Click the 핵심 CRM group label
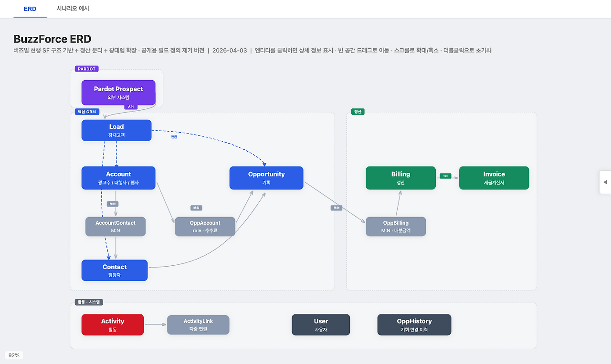 click(87, 112)
